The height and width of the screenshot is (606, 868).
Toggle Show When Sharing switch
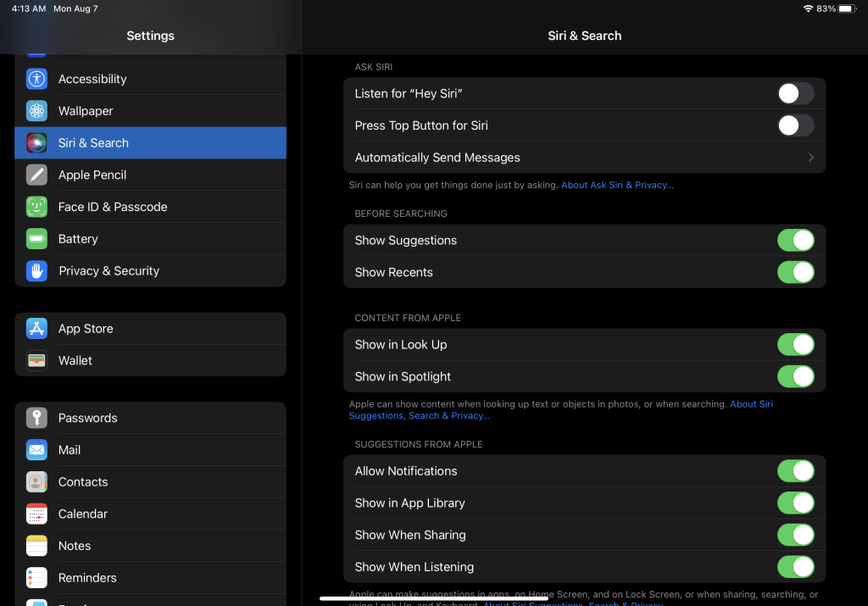795,535
